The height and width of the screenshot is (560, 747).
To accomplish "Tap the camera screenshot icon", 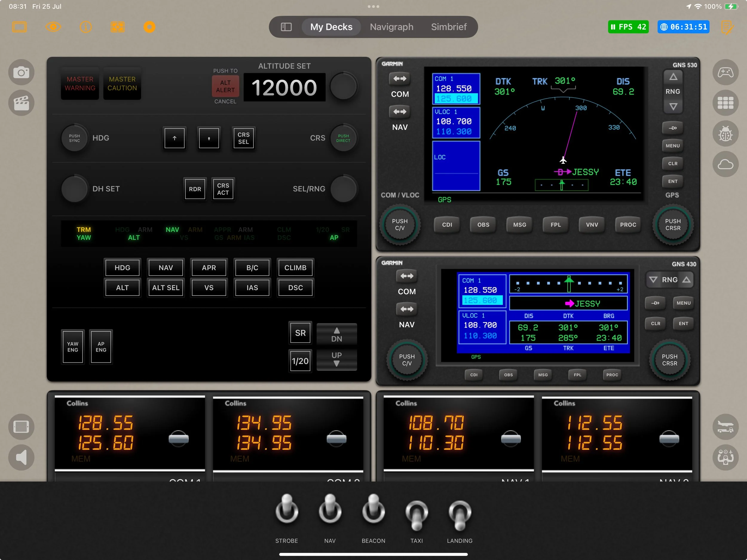I will (x=21, y=72).
